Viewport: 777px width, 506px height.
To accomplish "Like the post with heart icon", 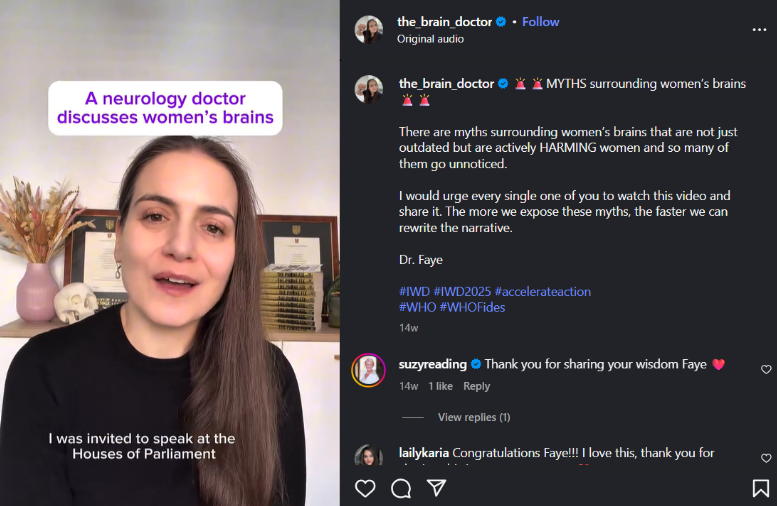I will 366,488.
